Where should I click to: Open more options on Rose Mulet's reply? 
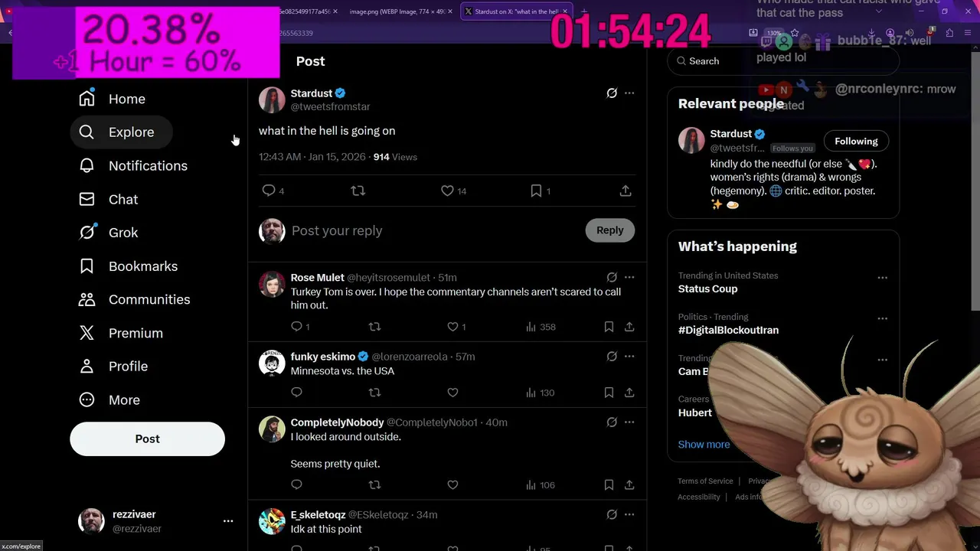(629, 278)
